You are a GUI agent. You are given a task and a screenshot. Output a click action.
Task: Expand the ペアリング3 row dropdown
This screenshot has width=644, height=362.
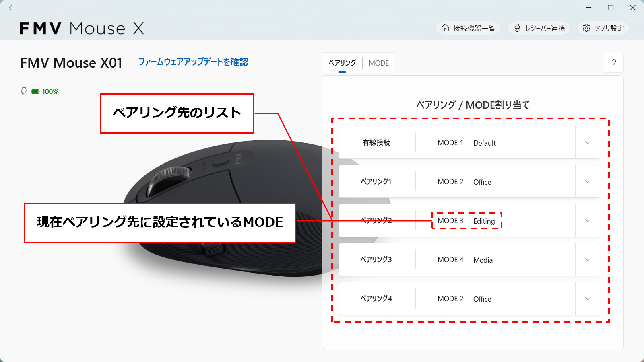pos(588,259)
